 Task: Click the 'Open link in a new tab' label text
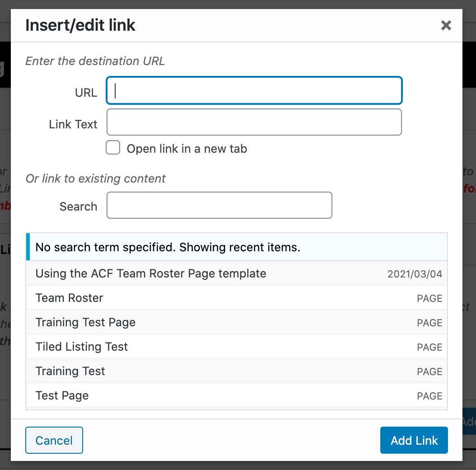[187, 149]
